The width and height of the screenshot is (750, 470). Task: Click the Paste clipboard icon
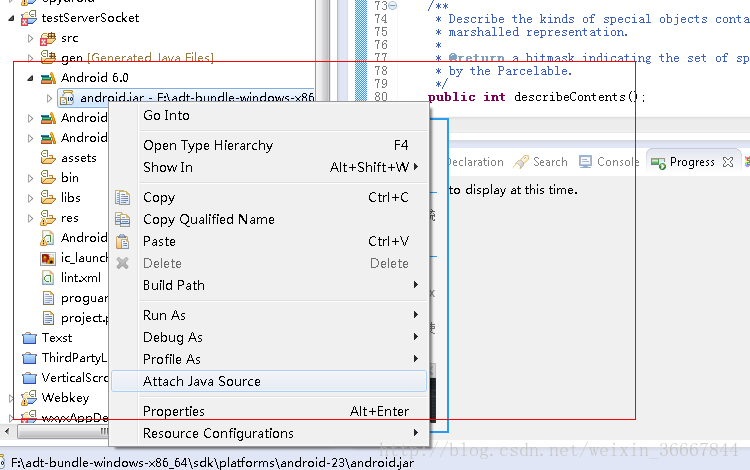pyautogui.click(x=122, y=241)
